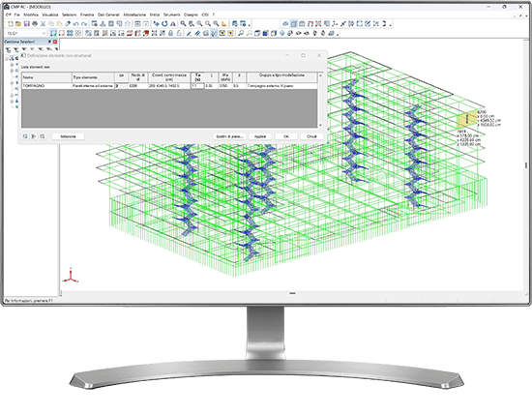Open folder icon in main toolbar
The height and width of the screenshot is (414, 532).
click(18, 24)
